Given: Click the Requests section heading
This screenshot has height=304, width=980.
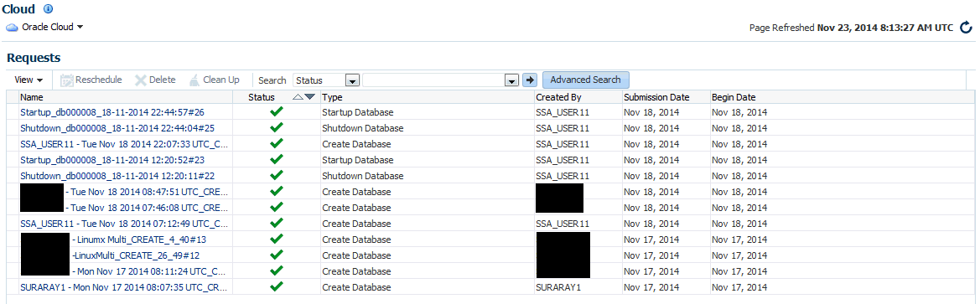Looking at the screenshot, I should (34, 58).
